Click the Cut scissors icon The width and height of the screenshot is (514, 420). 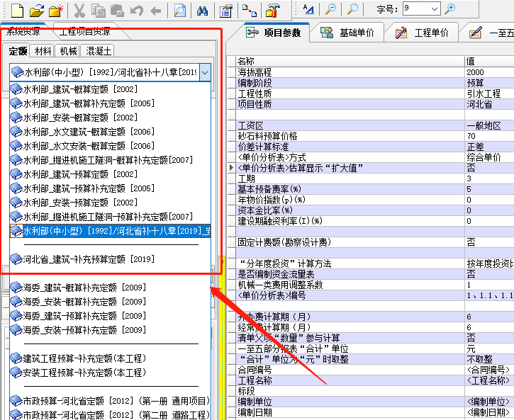(x=79, y=10)
